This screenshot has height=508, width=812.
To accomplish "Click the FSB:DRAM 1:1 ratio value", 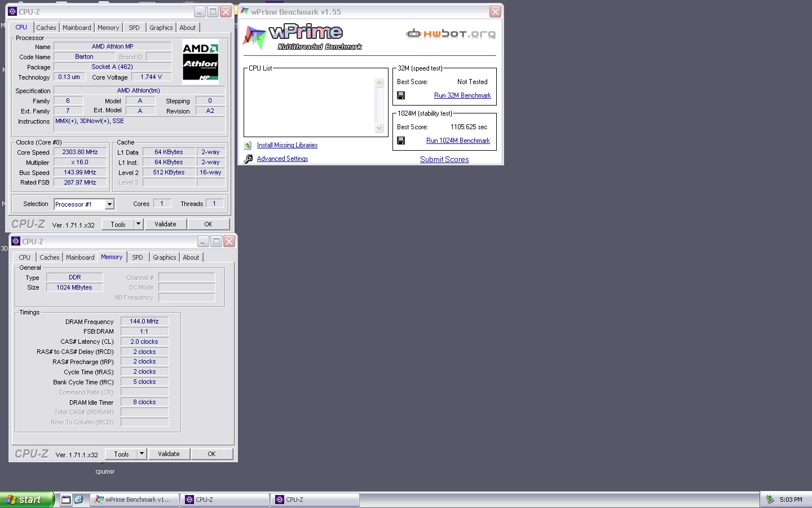I will (144, 331).
